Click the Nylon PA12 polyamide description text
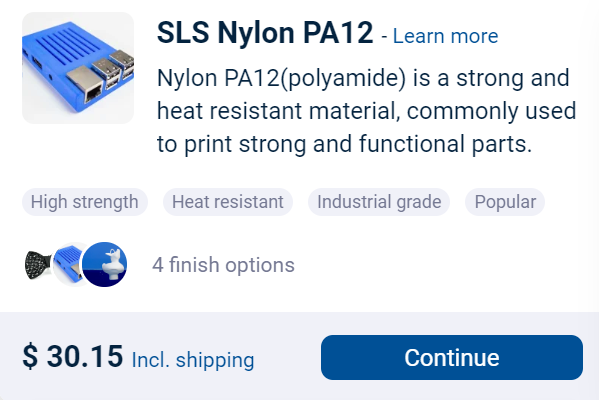This screenshot has width=599, height=400. 366,111
